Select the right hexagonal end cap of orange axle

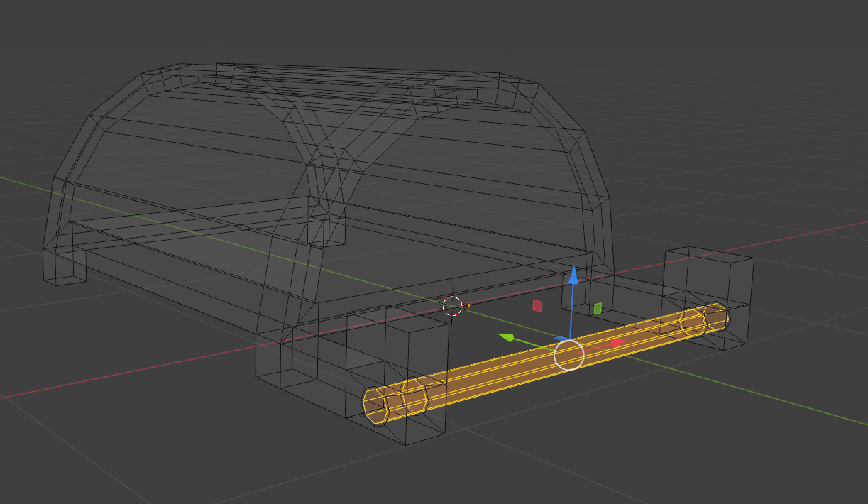point(717,317)
